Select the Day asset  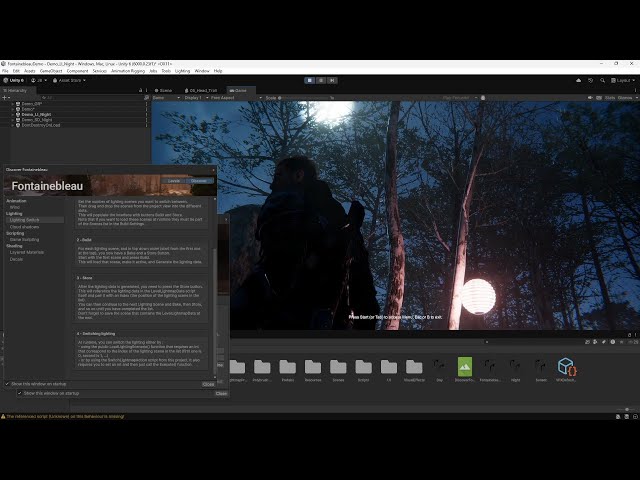(x=440, y=370)
